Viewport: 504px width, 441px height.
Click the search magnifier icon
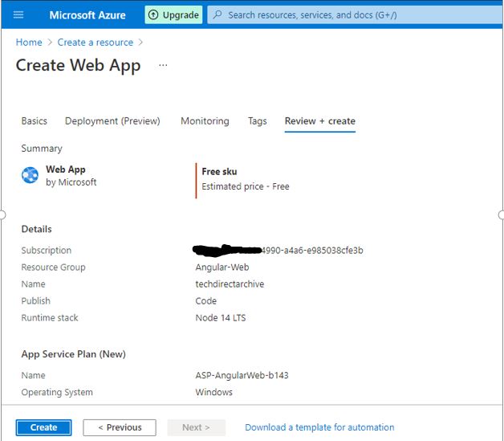[x=217, y=14]
